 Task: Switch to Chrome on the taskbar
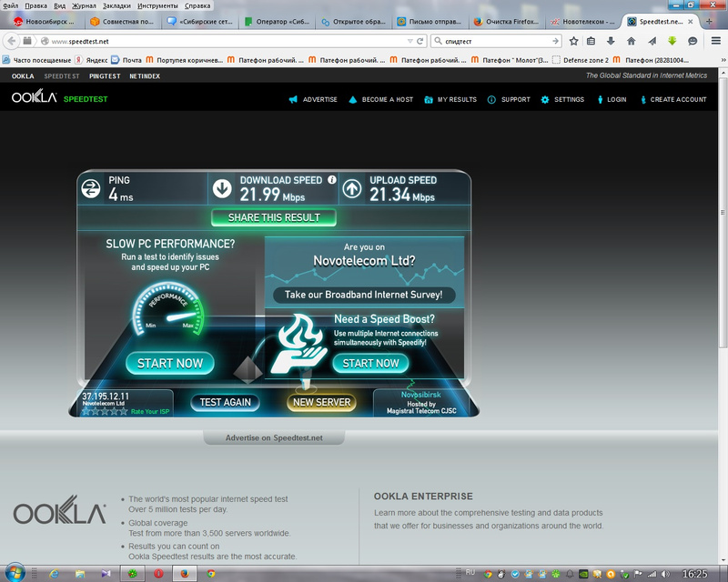211,574
